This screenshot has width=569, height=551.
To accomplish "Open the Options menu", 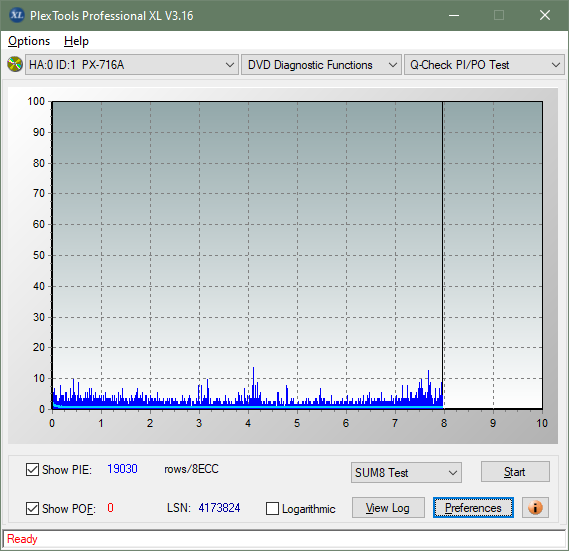I will click(x=29, y=41).
